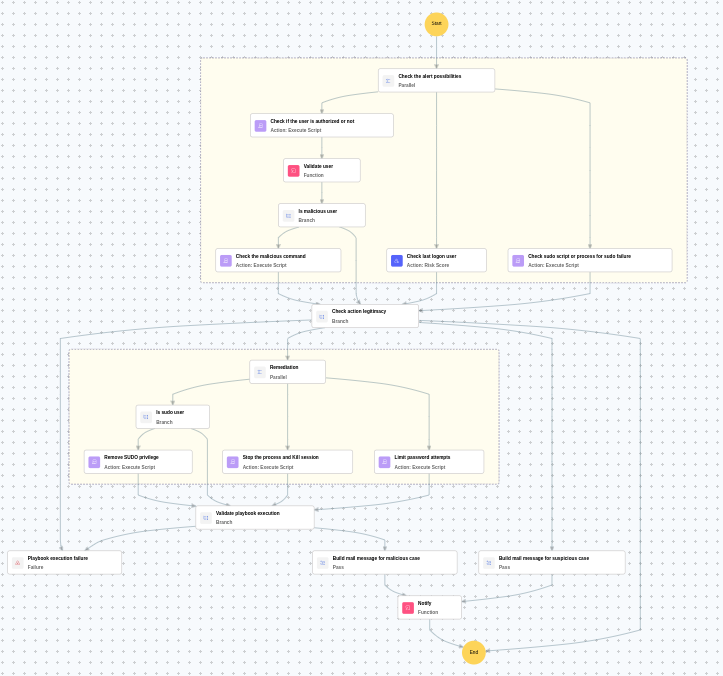Screen dimensions: 723x676
Task: Click Parallel icon on Remediation node
Action: click(260, 372)
